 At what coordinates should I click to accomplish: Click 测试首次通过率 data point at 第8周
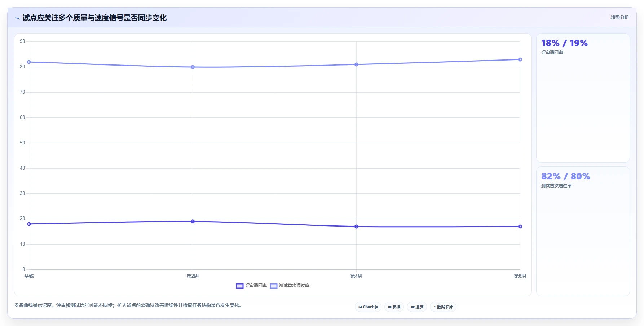tap(520, 59)
